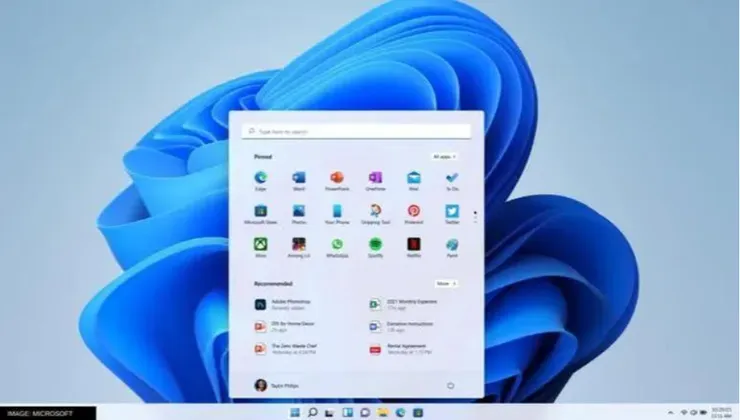Open the To Do app
The height and width of the screenshot is (420, 740).
[x=452, y=181]
